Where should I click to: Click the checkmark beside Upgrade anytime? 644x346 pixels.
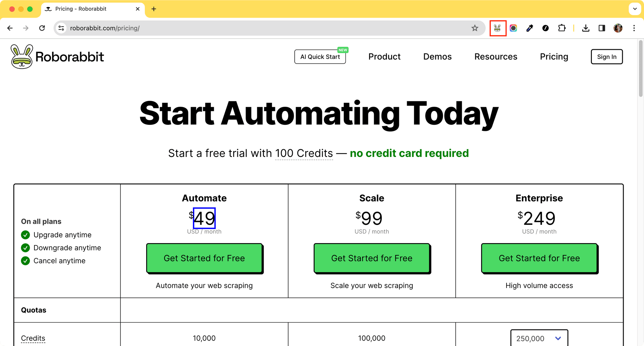click(x=25, y=235)
